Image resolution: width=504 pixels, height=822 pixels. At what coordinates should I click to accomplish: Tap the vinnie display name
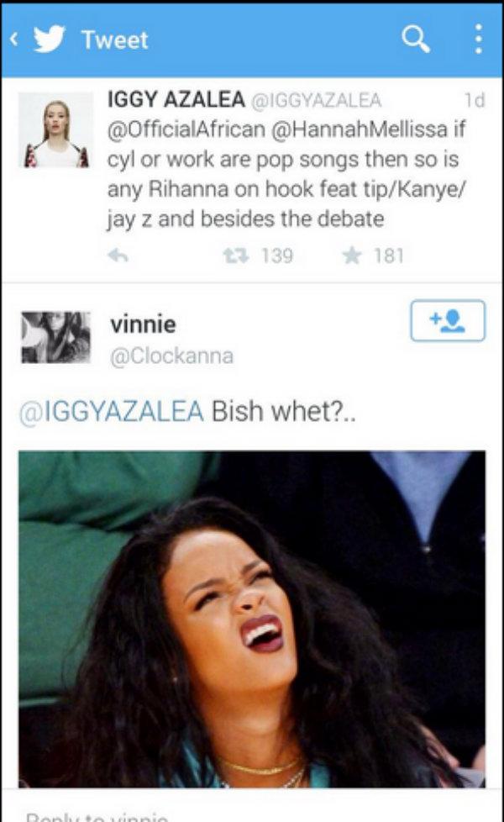(x=143, y=324)
